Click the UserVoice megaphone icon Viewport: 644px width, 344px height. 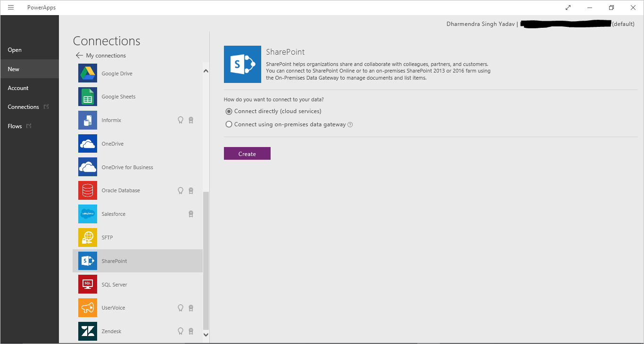pyautogui.click(x=88, y=308)
